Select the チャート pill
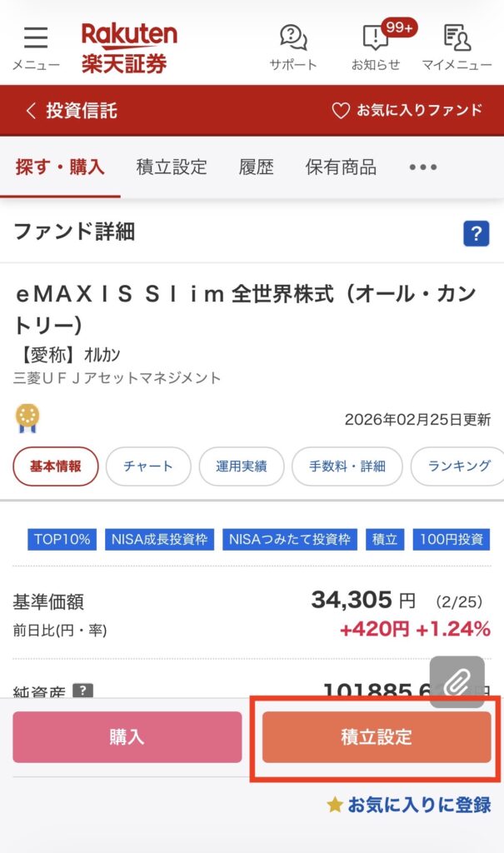Screen dimensions: 504x853 point(148,466)
